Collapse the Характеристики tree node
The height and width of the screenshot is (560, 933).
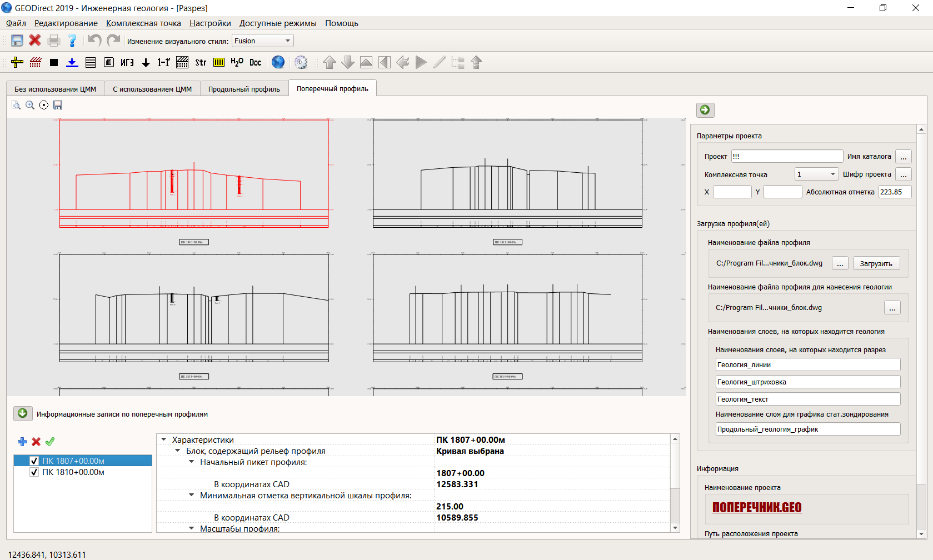click(x=164, y=439)
